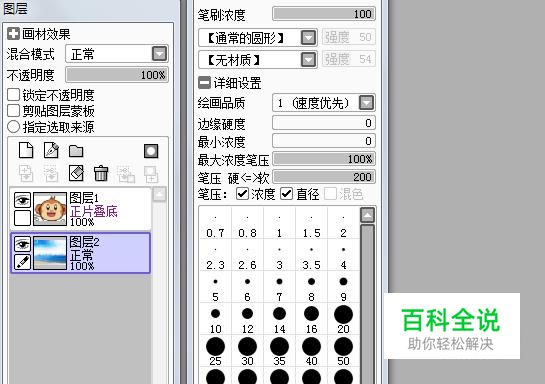Uncheck the 浓度 pen pressure checkbox
Image resolution: width=545 pixels, height=384 pixels.
point(242,194)
